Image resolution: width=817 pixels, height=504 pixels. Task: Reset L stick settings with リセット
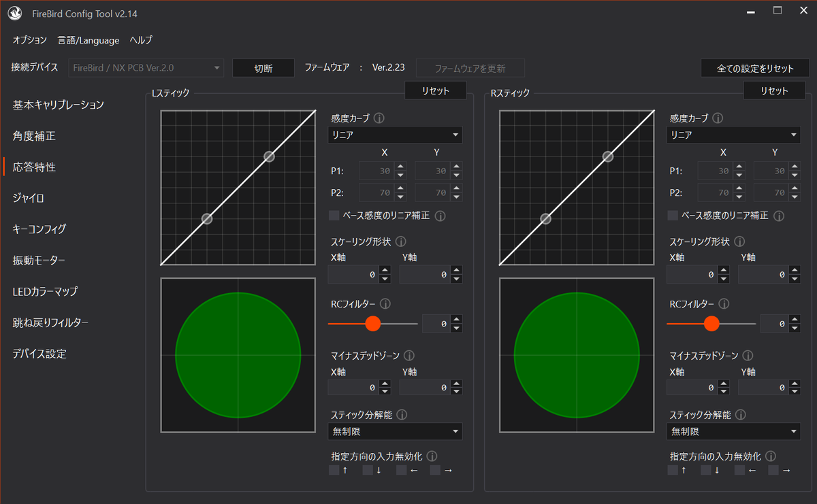(436, 90)
